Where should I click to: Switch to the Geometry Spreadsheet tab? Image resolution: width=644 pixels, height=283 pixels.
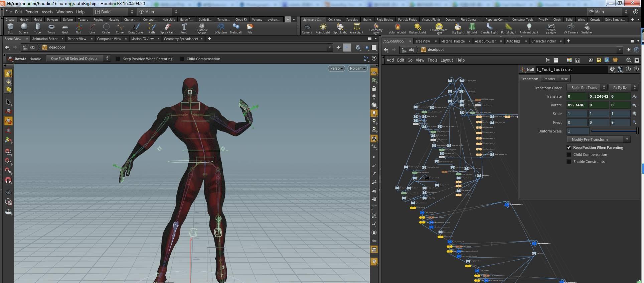pyautogui.click(x=181, y=39)
